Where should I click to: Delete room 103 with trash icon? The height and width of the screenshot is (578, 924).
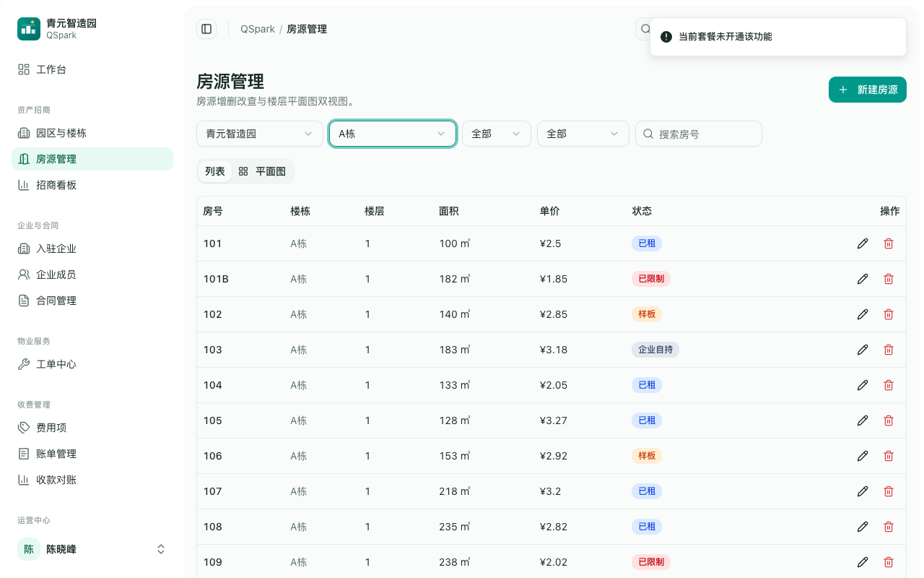(x=889, y=350)
